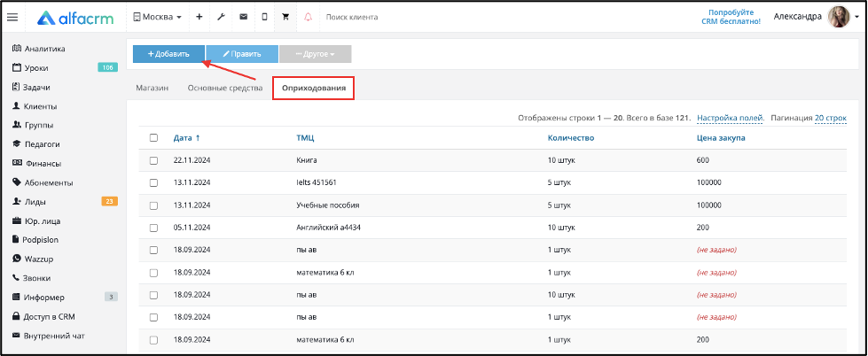Click the price 600 cell
868x356 pixels.
703,160
